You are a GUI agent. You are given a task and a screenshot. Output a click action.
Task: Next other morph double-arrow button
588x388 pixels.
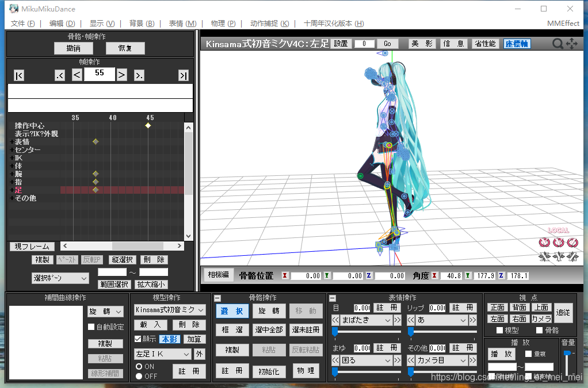click(472, 360)
